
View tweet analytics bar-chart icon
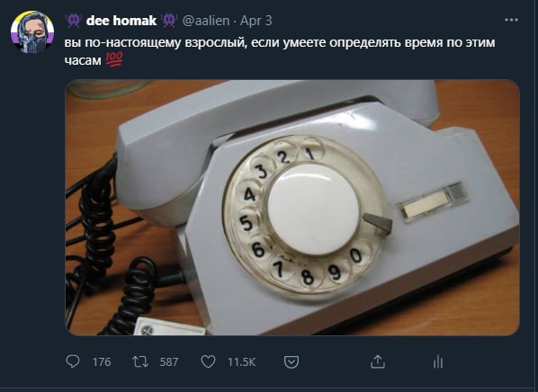438,362
